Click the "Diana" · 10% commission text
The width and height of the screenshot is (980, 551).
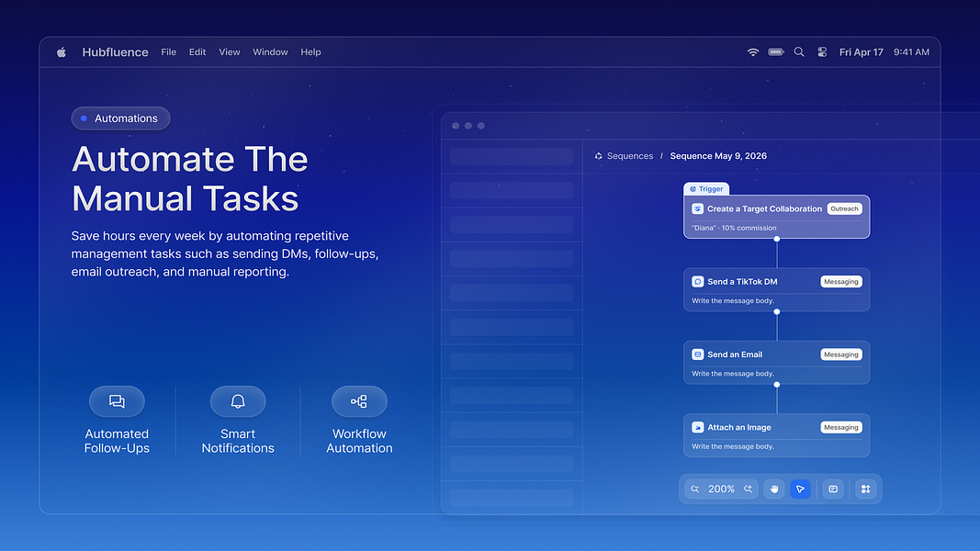coord(734,228)
